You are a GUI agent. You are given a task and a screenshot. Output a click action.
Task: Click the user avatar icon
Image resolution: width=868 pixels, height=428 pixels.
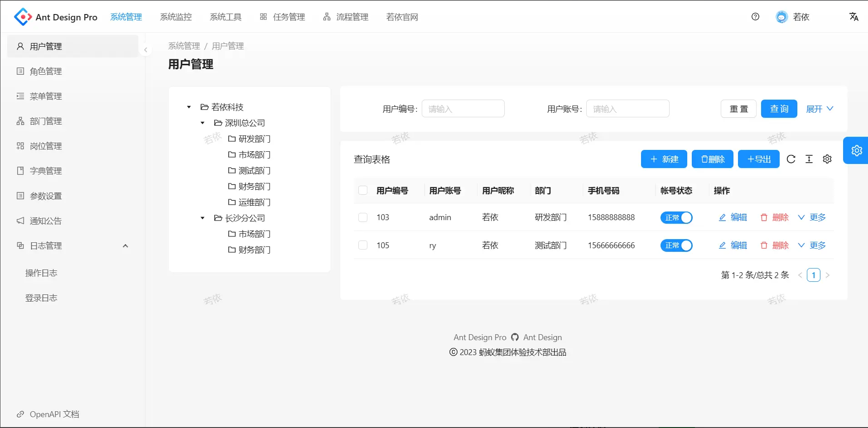pyautogui.click(x=781, y=17)
